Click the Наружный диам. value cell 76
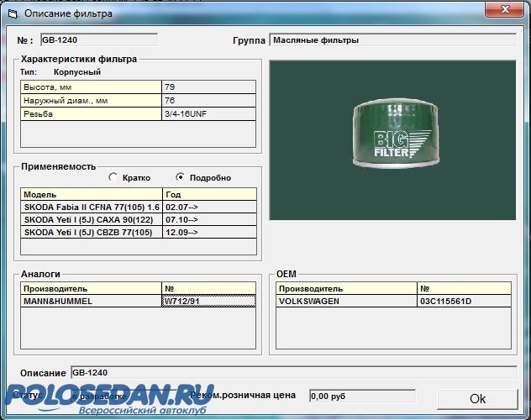Image resolution: width=531 pixels, height=420 pixels. tap(208, 101)
